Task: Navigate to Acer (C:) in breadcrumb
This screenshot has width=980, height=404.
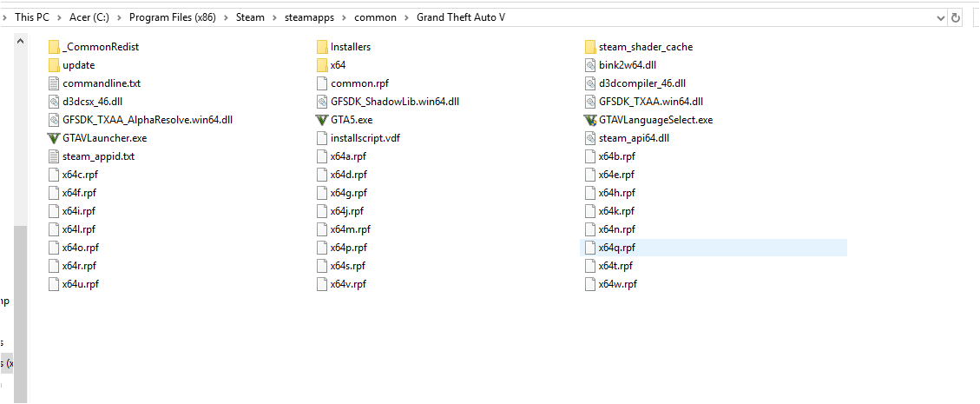Action: 89,18
